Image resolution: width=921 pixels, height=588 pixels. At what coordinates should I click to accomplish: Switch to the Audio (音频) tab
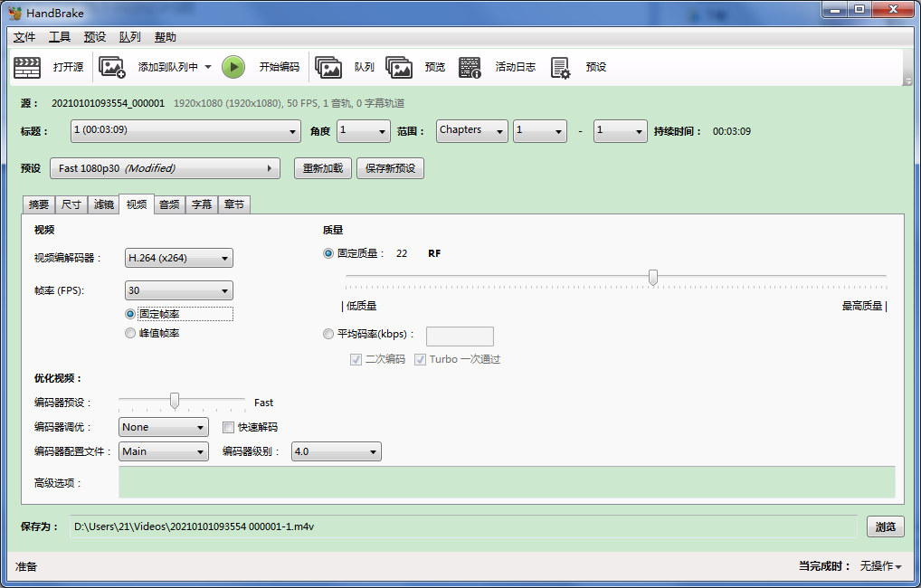pos(169,204)
